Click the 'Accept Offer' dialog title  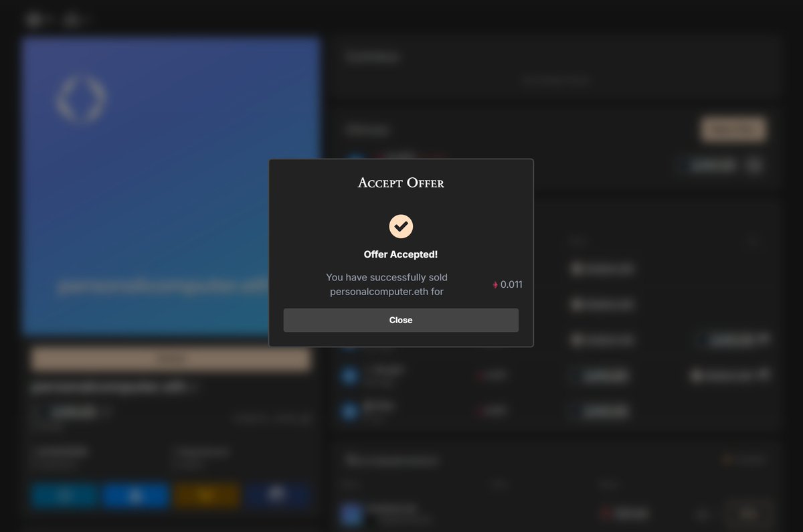click(401, 183)
